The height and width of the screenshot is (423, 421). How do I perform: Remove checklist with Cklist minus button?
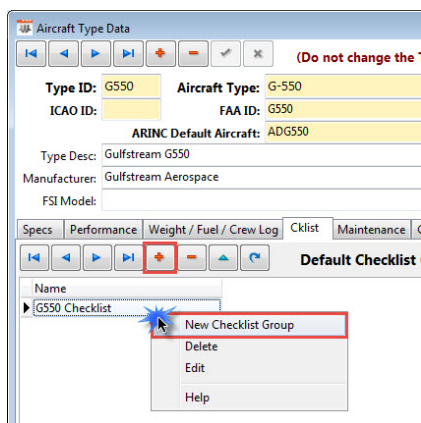pyautogui.click(x=192, y=258)
